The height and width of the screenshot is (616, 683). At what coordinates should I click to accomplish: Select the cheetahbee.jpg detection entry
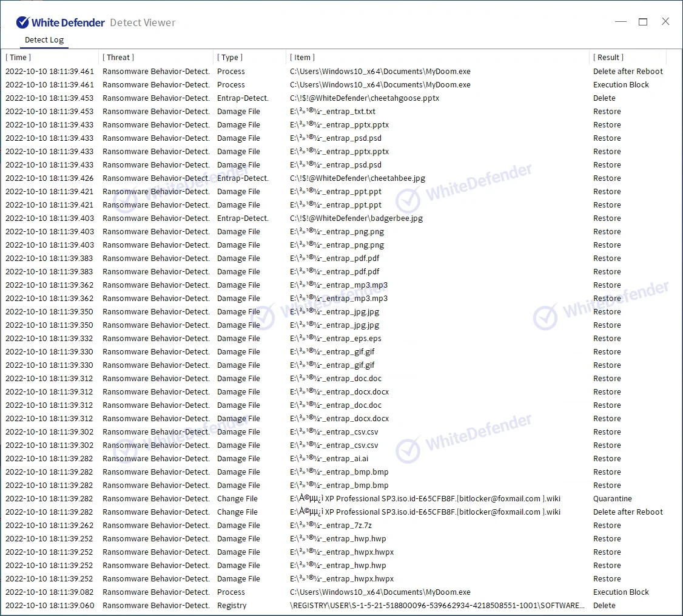(357, 178)
